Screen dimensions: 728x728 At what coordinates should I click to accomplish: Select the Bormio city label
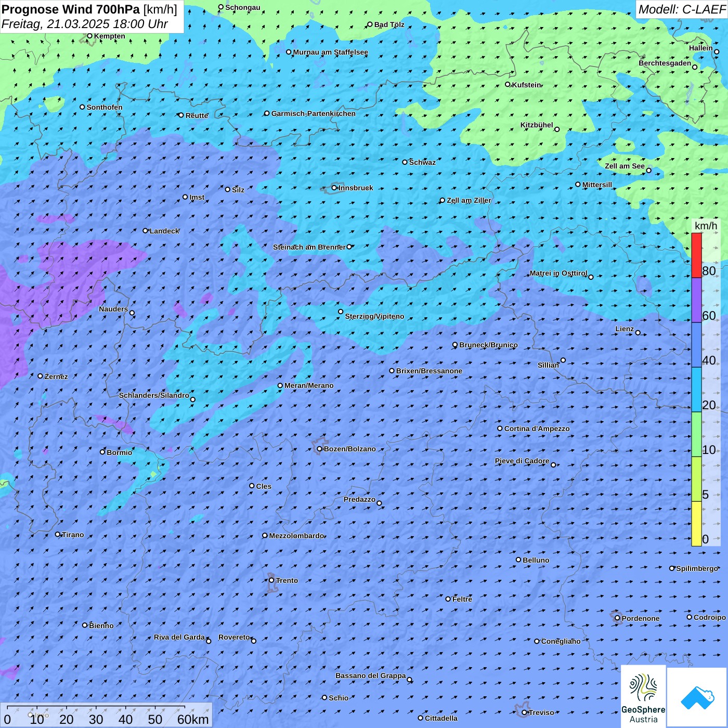coord(120,452)
